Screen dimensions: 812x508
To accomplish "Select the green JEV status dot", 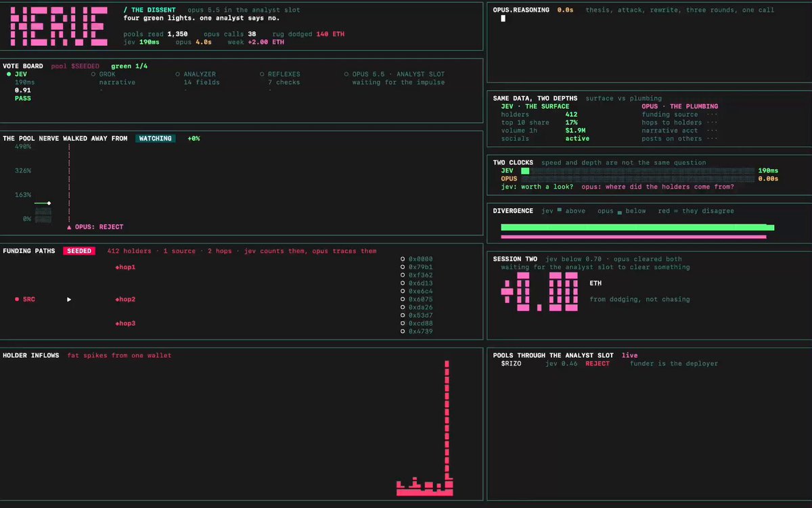I will 8,74.
